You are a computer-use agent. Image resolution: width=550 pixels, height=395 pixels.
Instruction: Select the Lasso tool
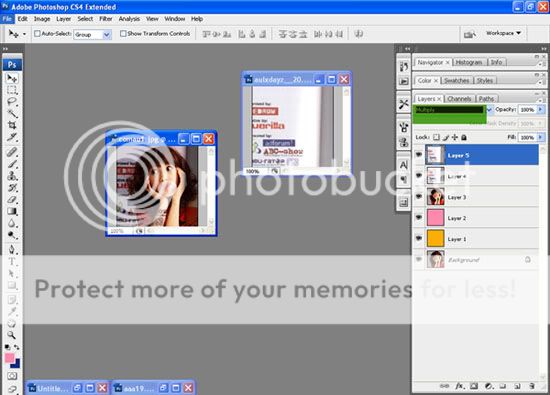pos(12,102)
